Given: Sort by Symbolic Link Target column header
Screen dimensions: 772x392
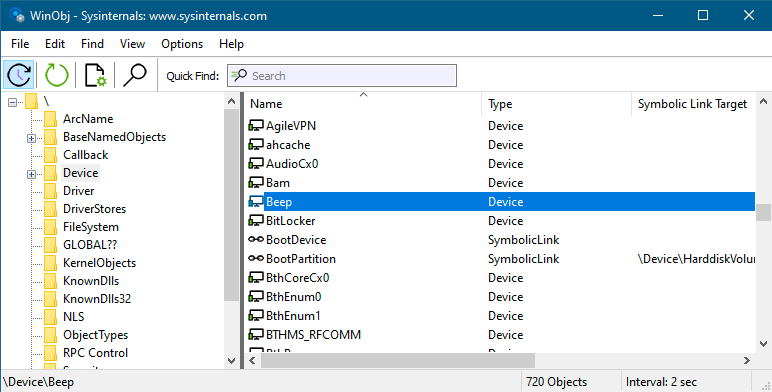Looking at the screenshot, I should click(693, 104).
